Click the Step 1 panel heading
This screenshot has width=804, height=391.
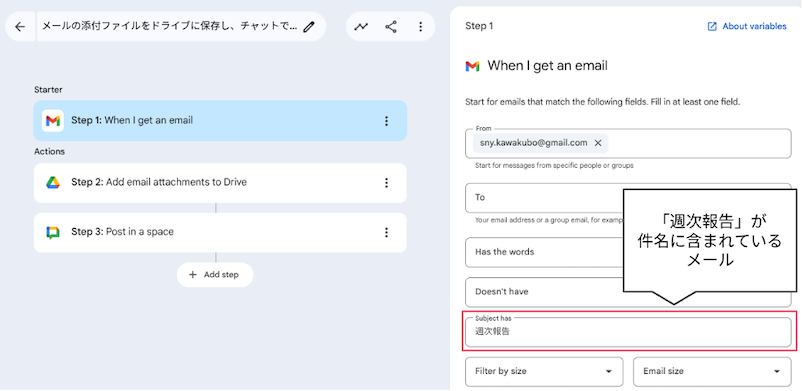(x=479, y=26)
